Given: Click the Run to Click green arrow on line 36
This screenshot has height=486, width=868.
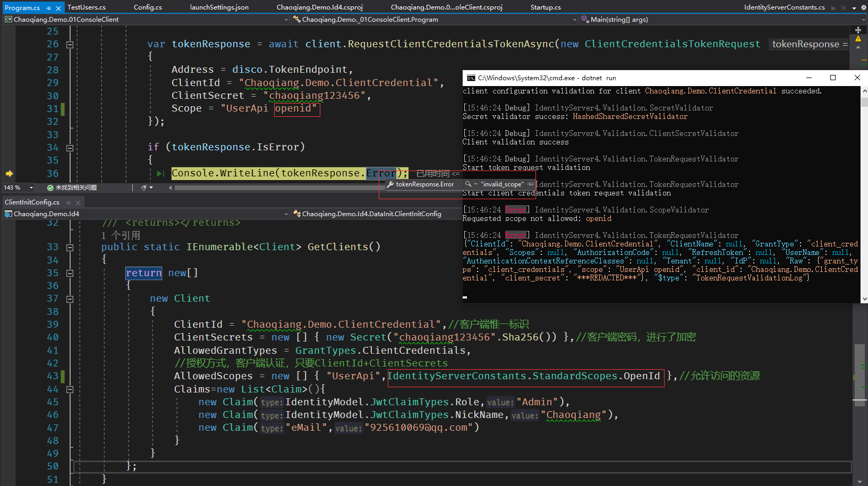Looking at the screenshot, I should click(160, 174).
